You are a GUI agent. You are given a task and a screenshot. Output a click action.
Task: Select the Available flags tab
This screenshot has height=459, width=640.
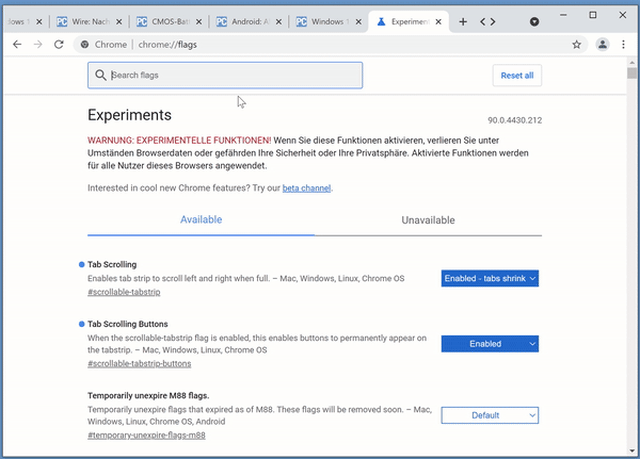(x=201, y=220)
